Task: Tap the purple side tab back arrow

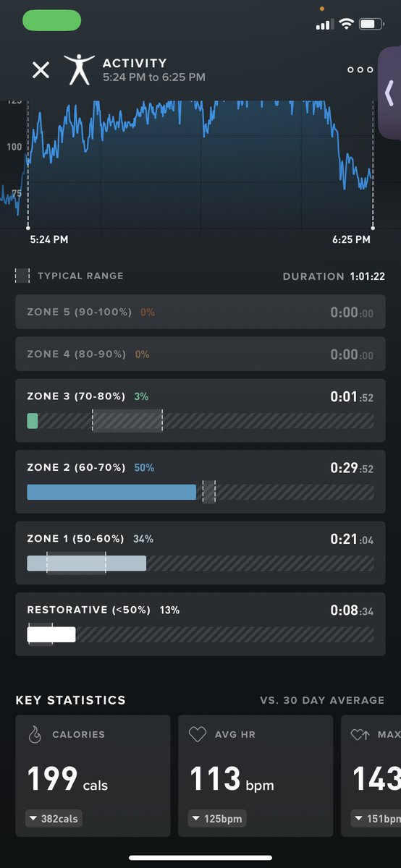Action: 389,94
